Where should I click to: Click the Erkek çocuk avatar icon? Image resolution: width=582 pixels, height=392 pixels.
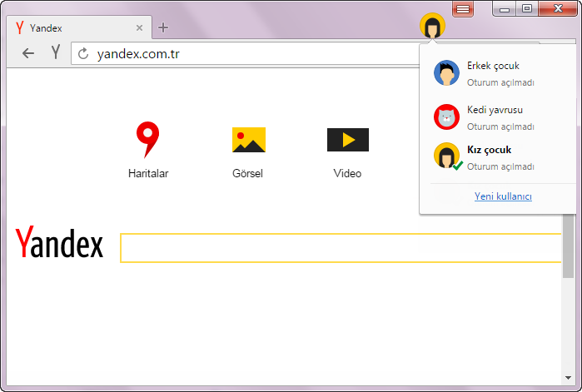pos(446,72)
